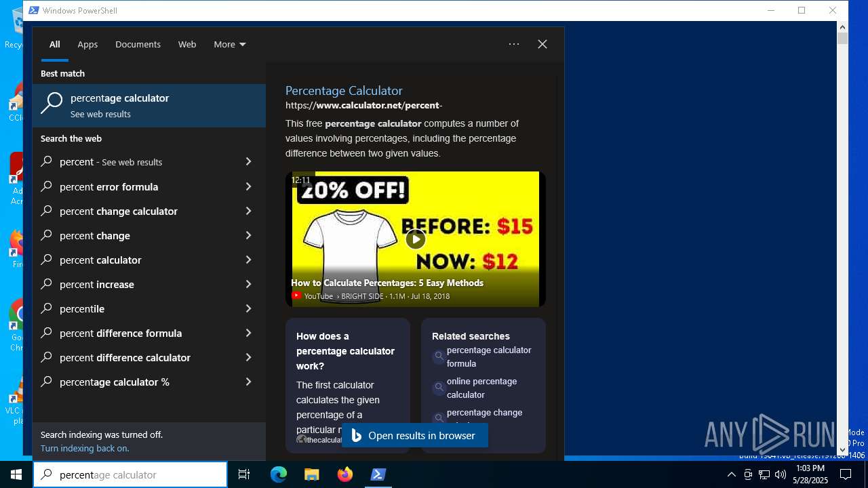Expand the 'percent change calculator' arrow
Image resolution: width=868 pixels, height=488 pixels.
248,211
